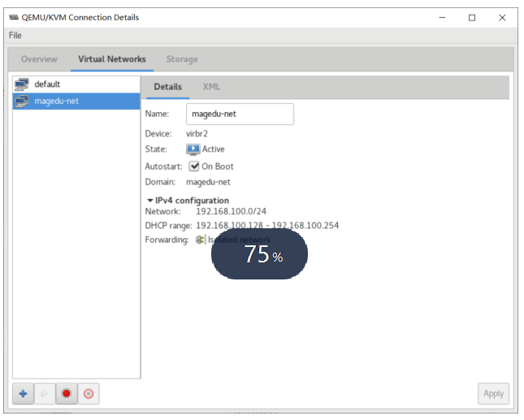Viewport: 524px width, 420px height.
Task: Open the File menu
Action: pos(15,35)
